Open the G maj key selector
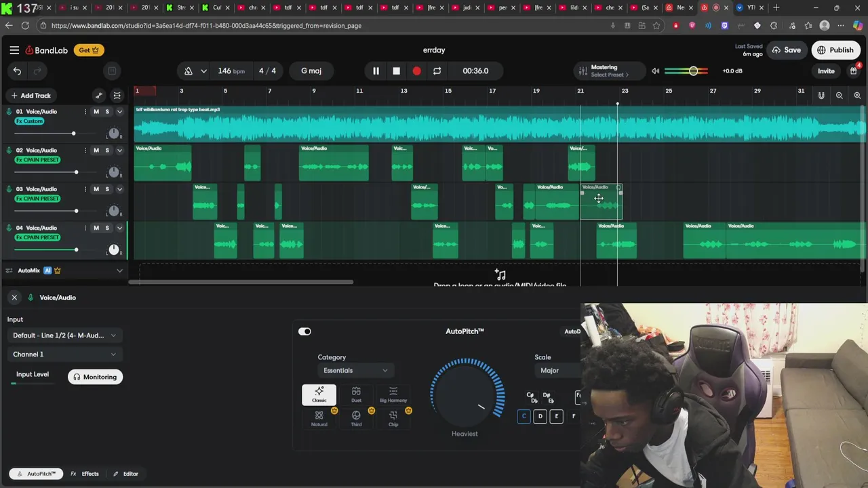Viewport: 868px width, 488px height. (311, 70)
